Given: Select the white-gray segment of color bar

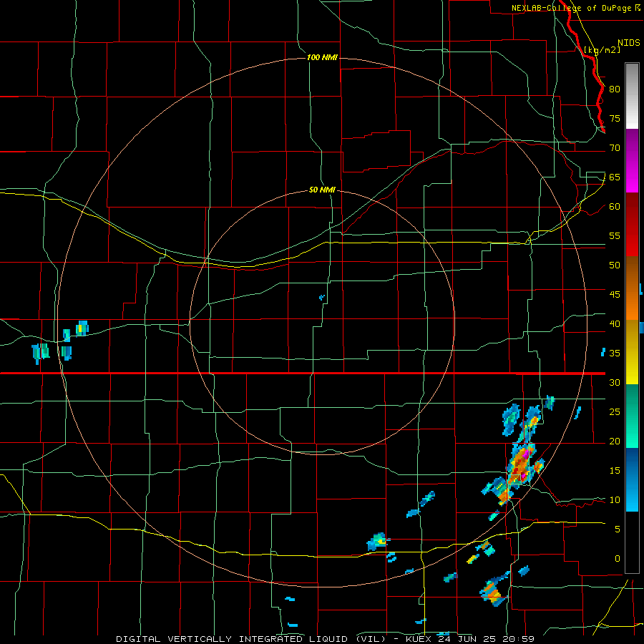Looking at the screenshot, I should [632, 96].
